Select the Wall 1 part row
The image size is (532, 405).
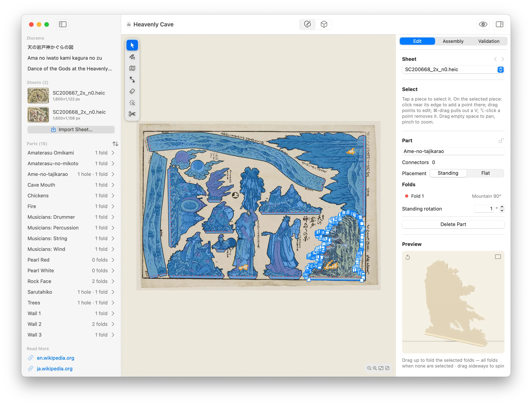[71, 313]
